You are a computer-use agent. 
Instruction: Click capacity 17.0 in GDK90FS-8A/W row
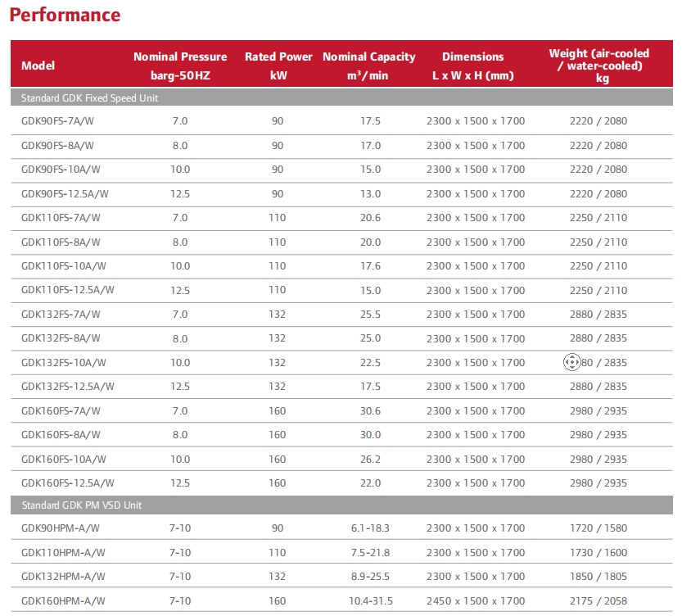(370, 145)
